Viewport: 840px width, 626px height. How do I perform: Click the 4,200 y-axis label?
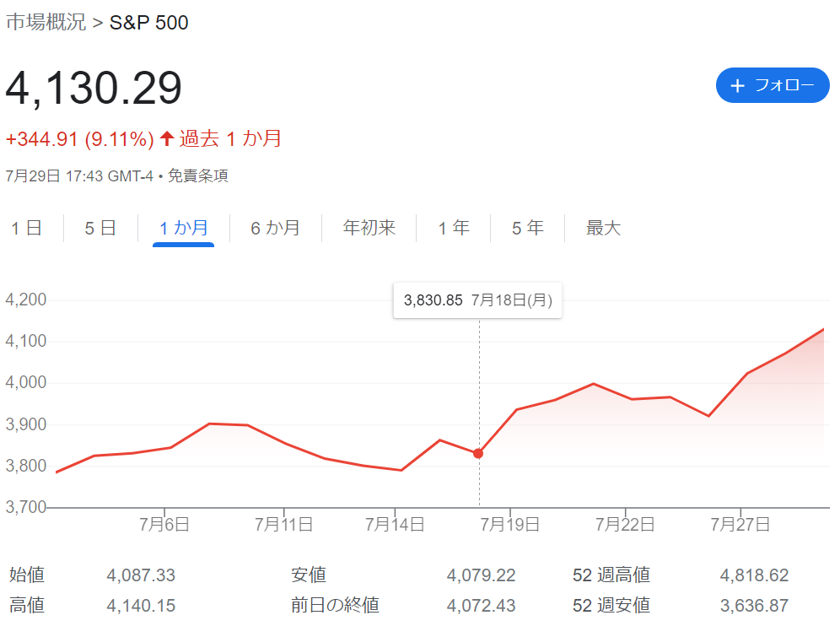pyautogui.click(x=26, y=299)
